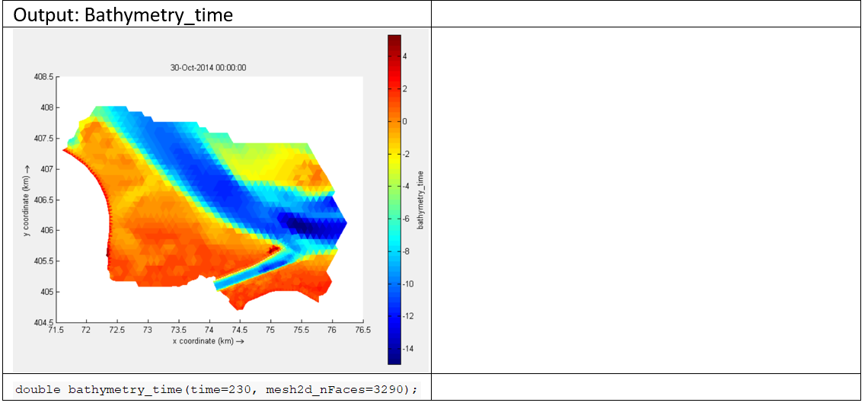Click the 0 tick label on colorbar

point(404,122)
